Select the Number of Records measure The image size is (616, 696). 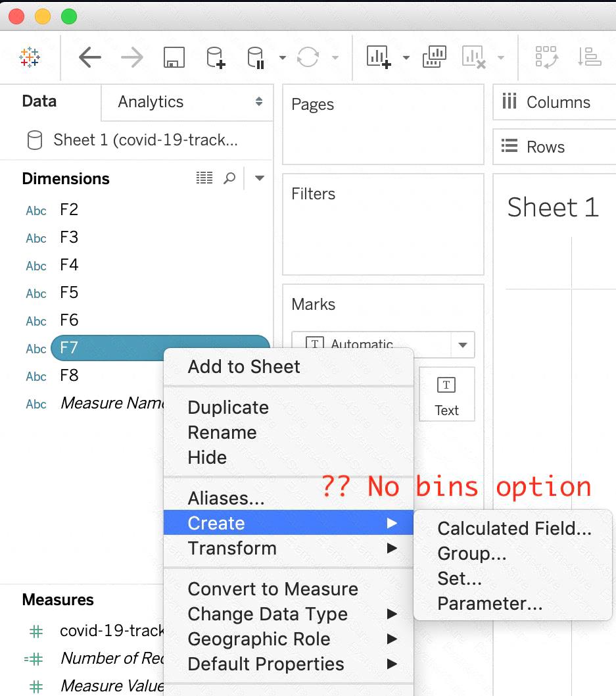(112, 658)
